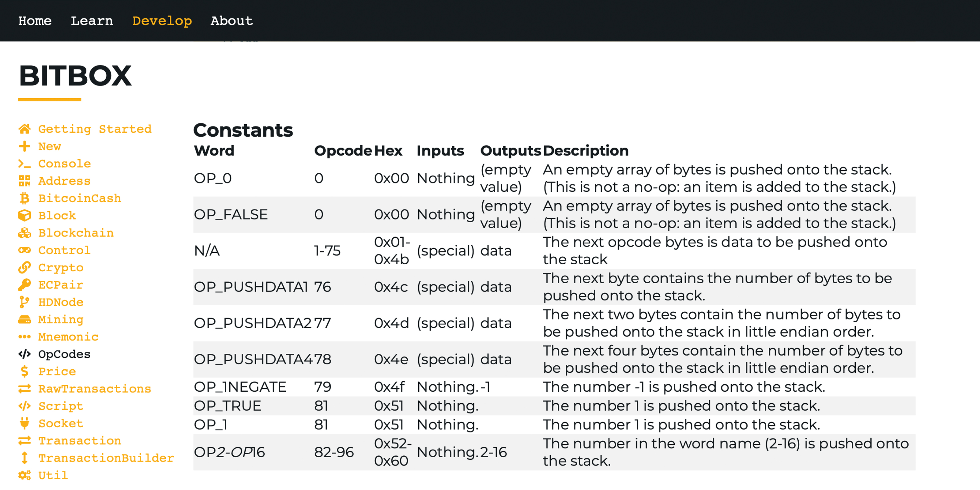980x490 pixels.
Task: Click the OP_FALSE word cell
Action: [x=231, y=215]
